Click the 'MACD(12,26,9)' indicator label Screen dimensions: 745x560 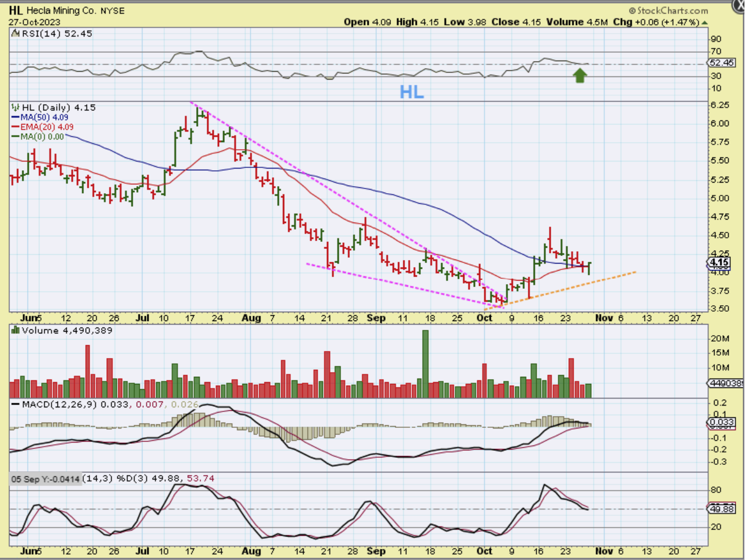tap(59, 404)
